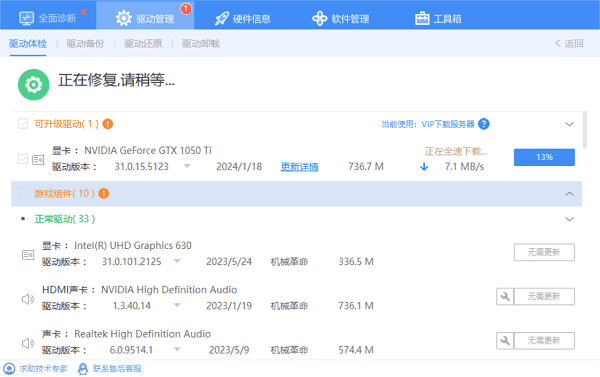Click the 求助技术专家 support icon
The height and width of the screenshot is (377, 600).
coord(9,369)
